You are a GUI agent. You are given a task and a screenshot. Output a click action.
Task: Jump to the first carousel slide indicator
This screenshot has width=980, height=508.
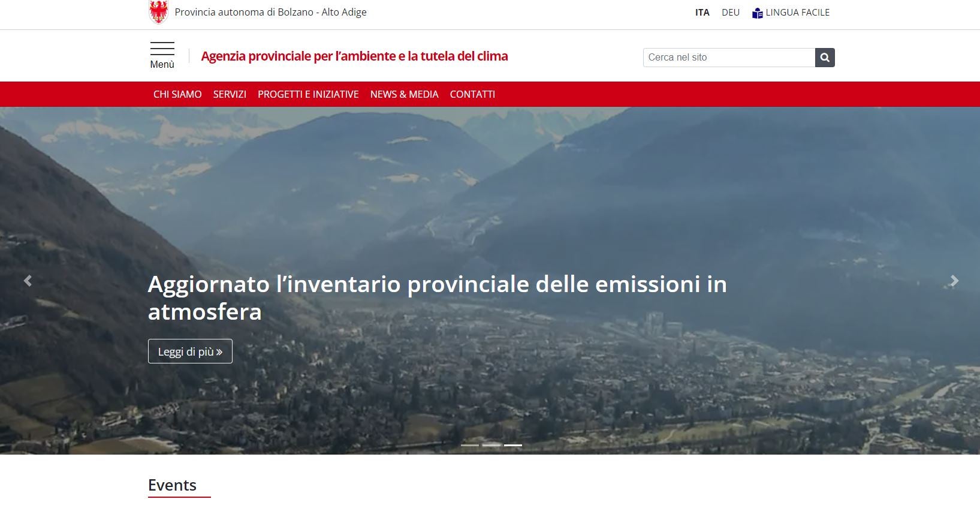[470, 445]
